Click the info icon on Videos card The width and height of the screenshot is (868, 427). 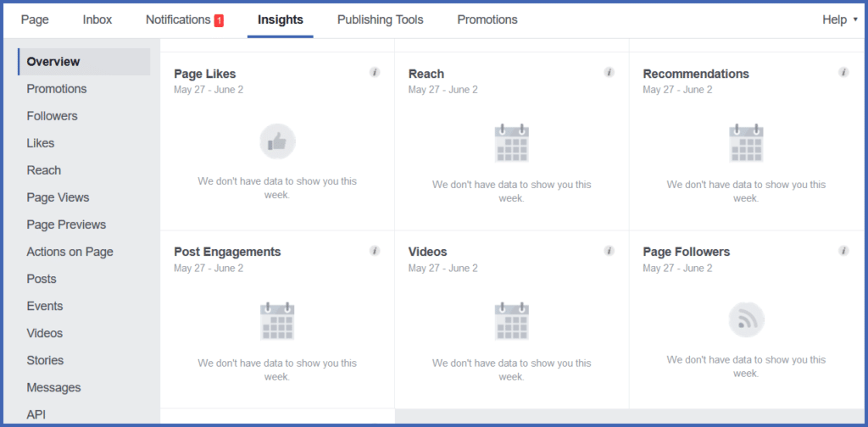point(609,251)
